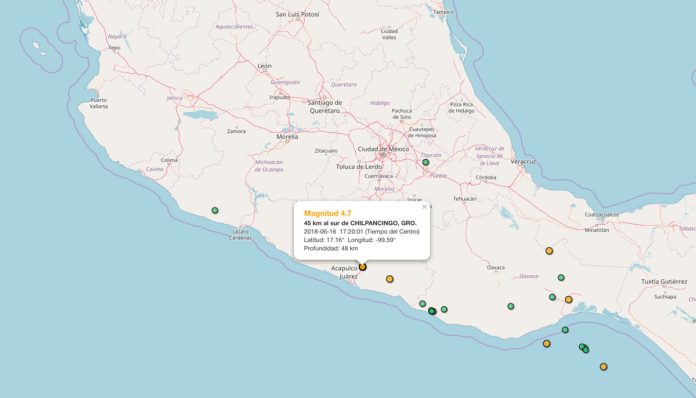The image size is (696, 398).
Task: Select the orange marker north of Oaxaca region
Action: click(x=549, y=251)
